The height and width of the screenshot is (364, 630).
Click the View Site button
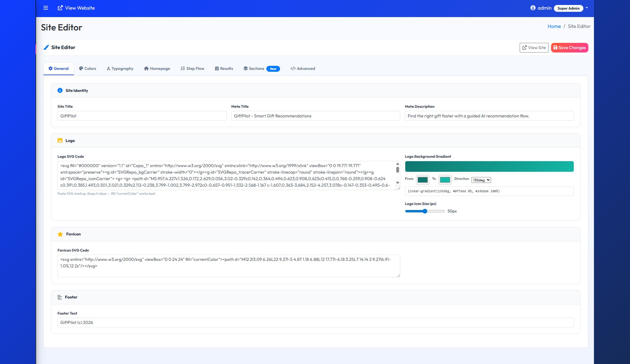(534, 48)
